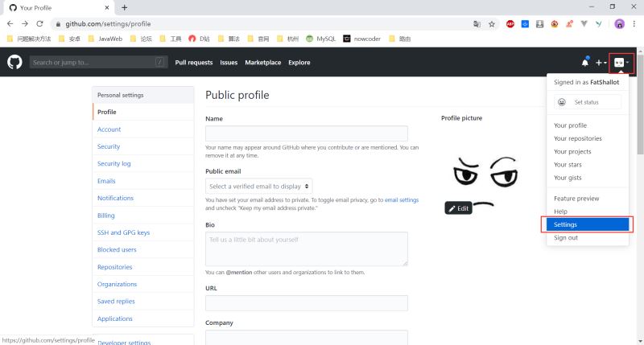
Task: Click the smiley icon in Set status
Action: tap(562, 102)
